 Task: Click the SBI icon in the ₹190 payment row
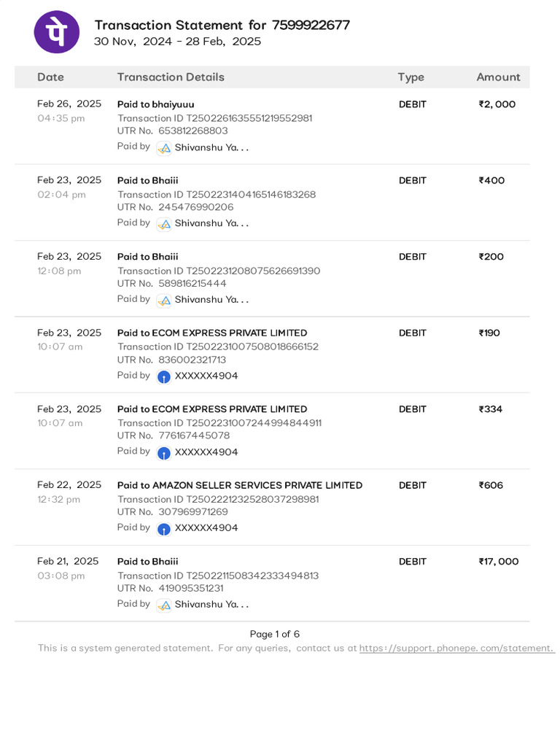click(x=164, y=377)
